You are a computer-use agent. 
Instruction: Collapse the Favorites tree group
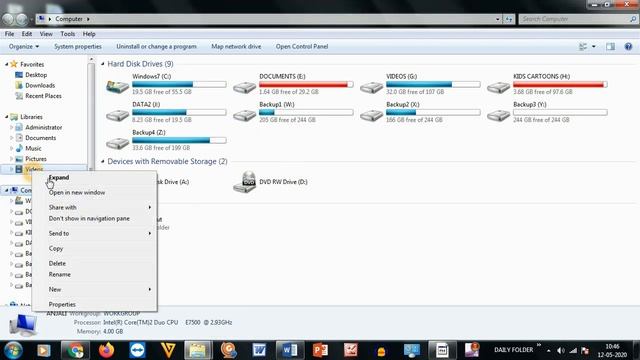pos(7,64)
